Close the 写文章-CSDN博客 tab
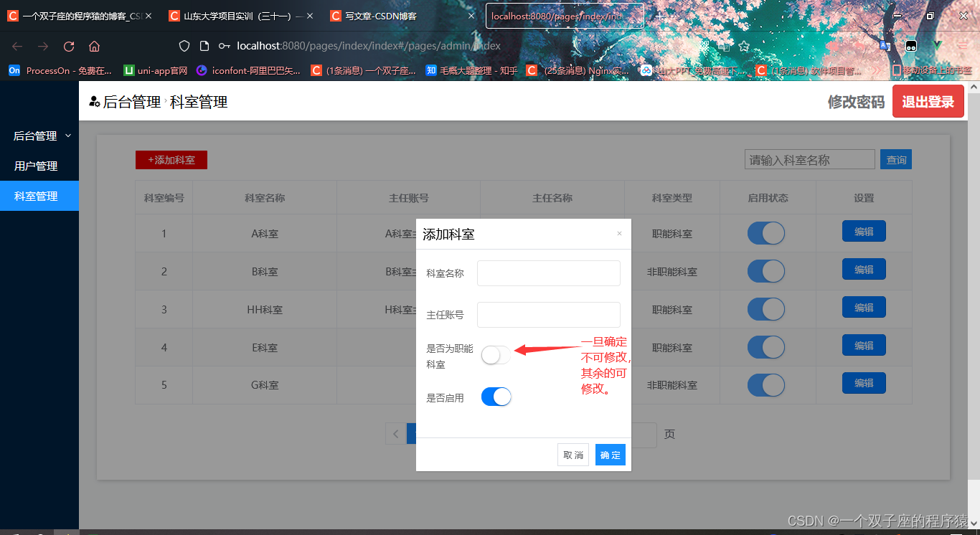This screenshot has height=535, width=980. 471,16
